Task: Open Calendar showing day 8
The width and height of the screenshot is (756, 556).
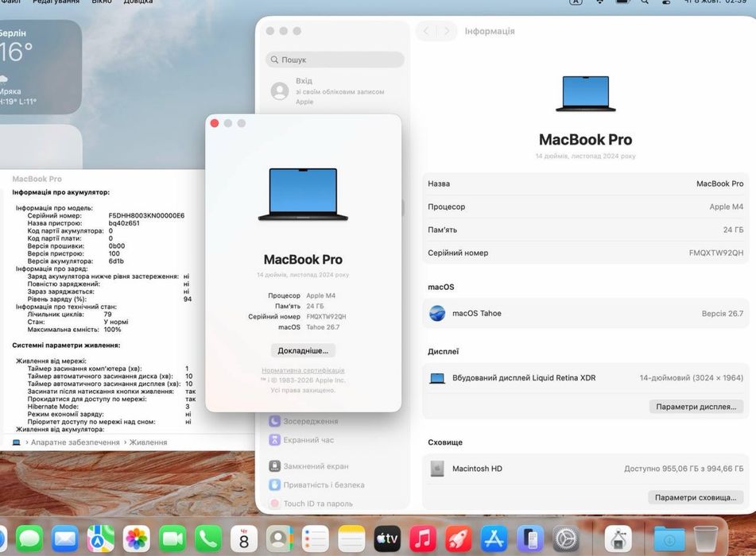Action: click(x=244, y=539)
